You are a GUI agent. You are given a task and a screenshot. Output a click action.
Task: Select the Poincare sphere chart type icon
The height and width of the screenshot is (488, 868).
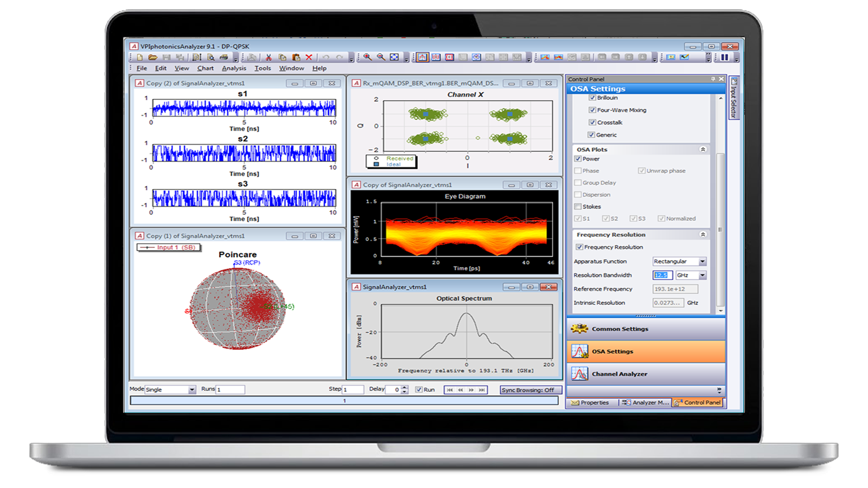tap(476, 57)
